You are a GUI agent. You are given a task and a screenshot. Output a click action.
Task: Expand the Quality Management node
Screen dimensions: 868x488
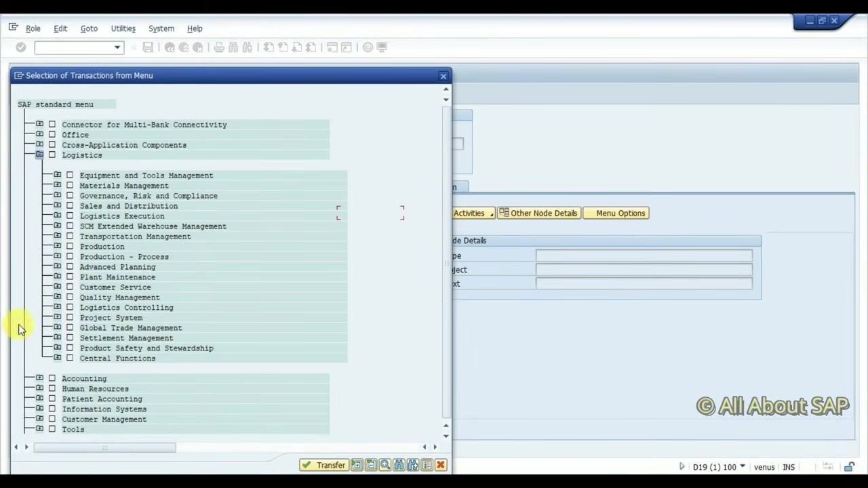[57, 298]
